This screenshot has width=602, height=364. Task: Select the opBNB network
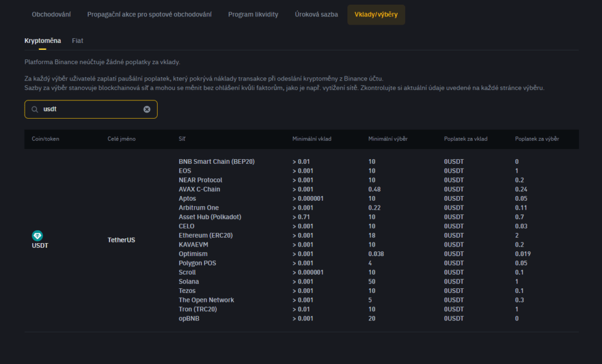pyautogui.click(x=189, y=318)
